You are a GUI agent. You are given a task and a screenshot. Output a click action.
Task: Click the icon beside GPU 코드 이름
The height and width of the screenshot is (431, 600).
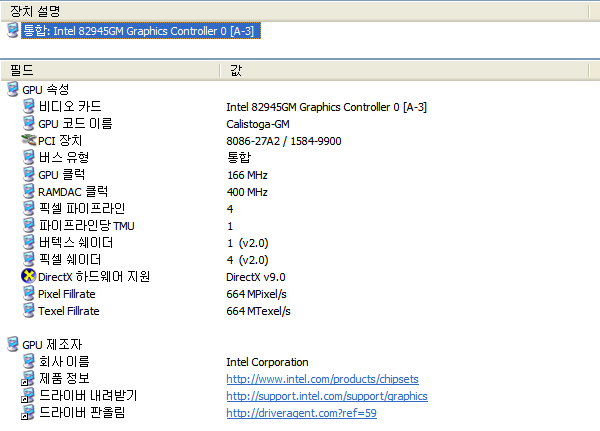(29, 123)
